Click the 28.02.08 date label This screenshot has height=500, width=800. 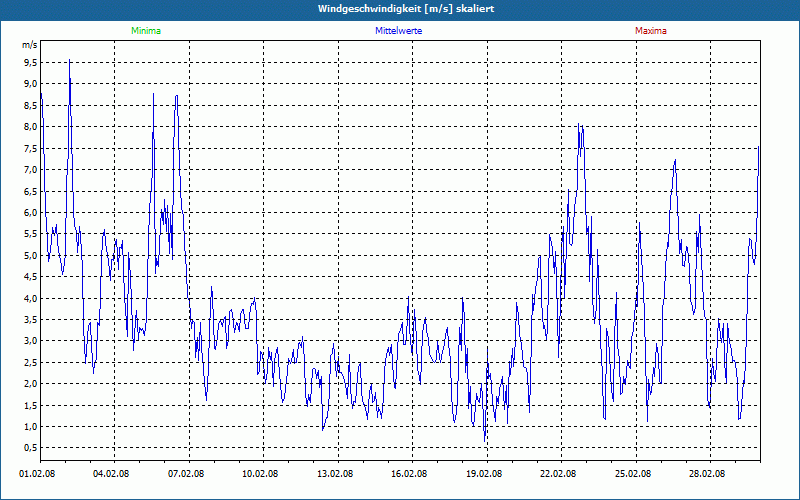[708, 473]
